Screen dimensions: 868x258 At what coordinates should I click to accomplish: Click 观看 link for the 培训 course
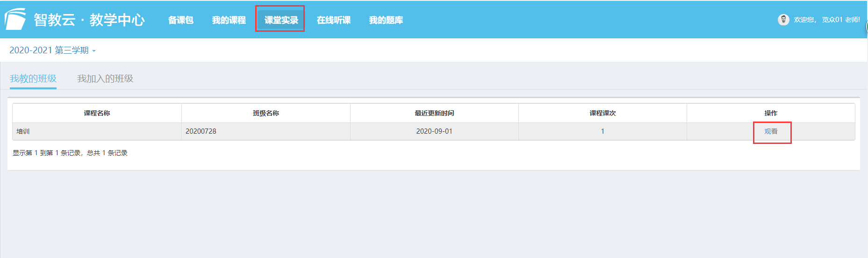click(771, 131)
